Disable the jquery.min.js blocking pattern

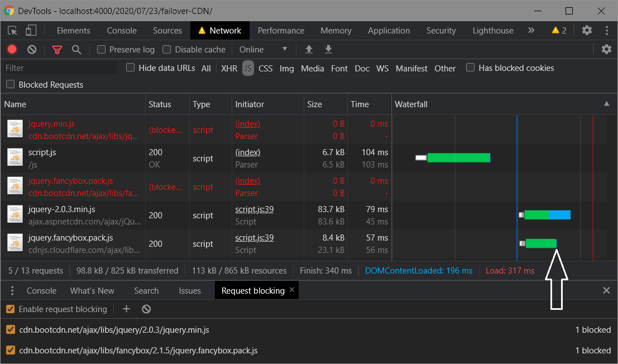point(10,330)
